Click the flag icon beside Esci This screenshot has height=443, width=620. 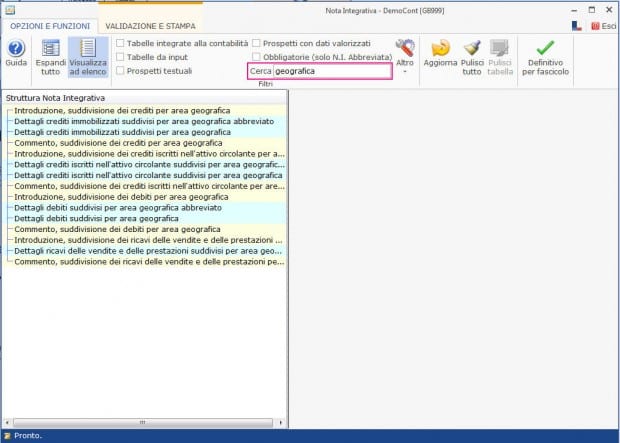[x=577, y=26]
